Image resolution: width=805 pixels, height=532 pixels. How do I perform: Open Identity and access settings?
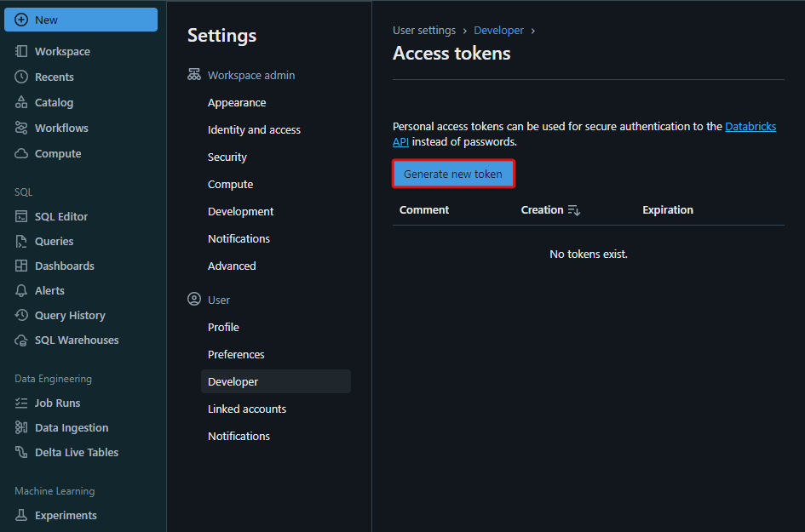click(254, 130)
